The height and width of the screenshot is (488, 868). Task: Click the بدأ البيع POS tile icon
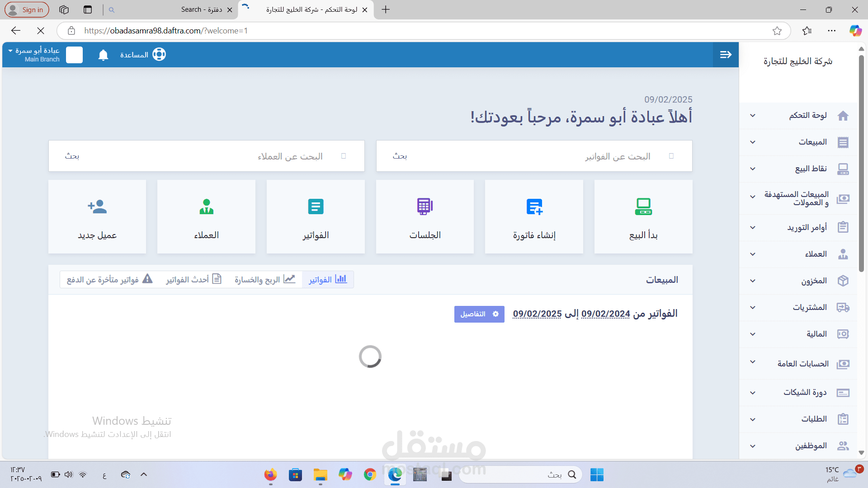coord(643,206)
